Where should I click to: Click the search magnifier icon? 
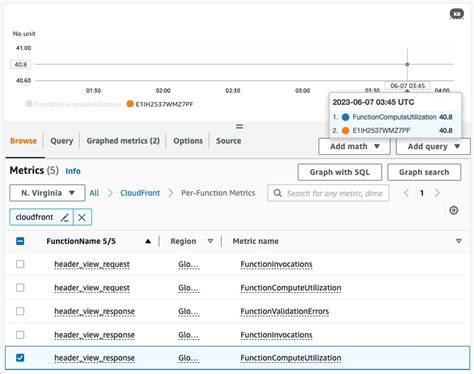(x=277, y=193)
